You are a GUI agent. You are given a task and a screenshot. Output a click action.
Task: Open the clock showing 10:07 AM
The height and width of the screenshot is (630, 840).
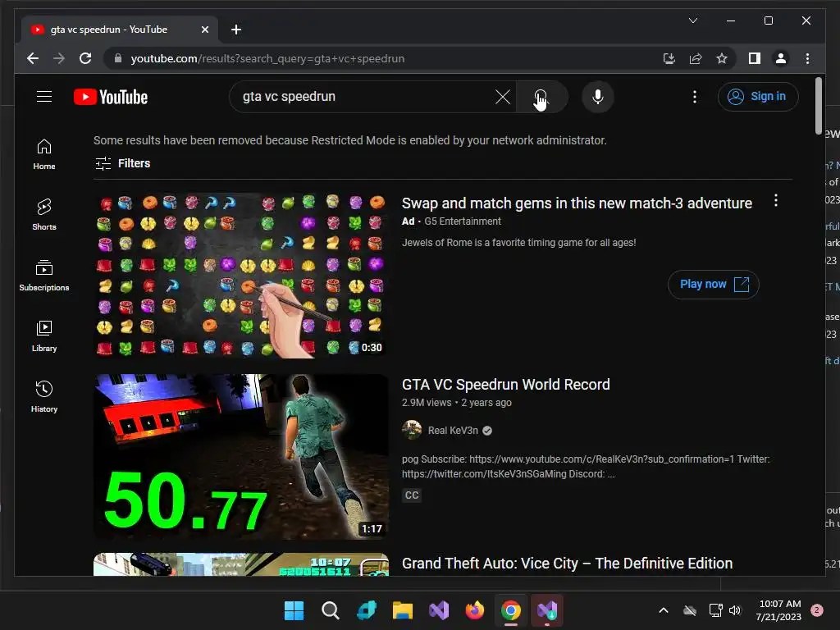pos(779,610)
